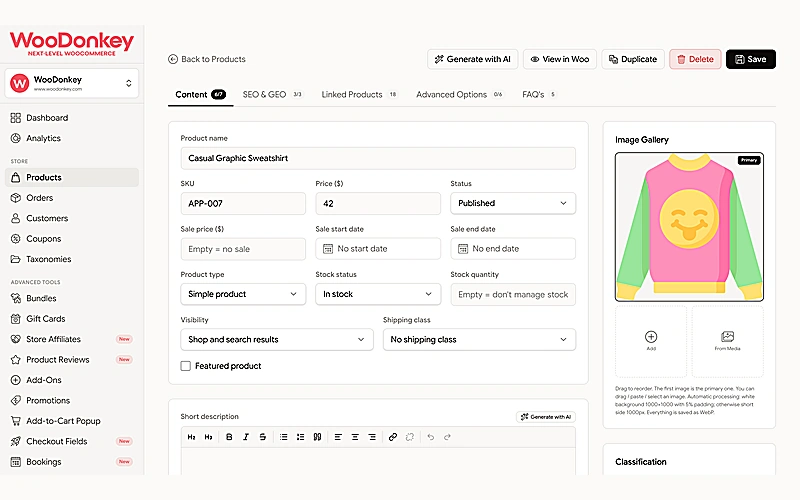Viewport: 800px width, 500px height.
Task: Undo the last edit in the editor
Action: (431, 437)
